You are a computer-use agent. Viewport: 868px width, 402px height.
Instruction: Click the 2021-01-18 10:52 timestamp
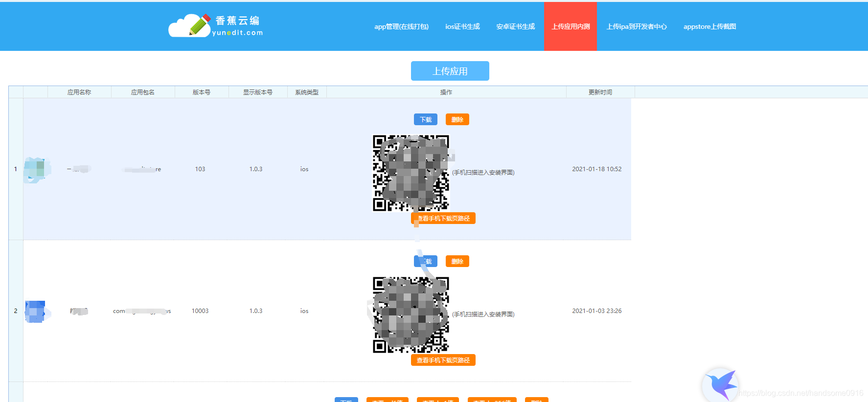(597, 169)
